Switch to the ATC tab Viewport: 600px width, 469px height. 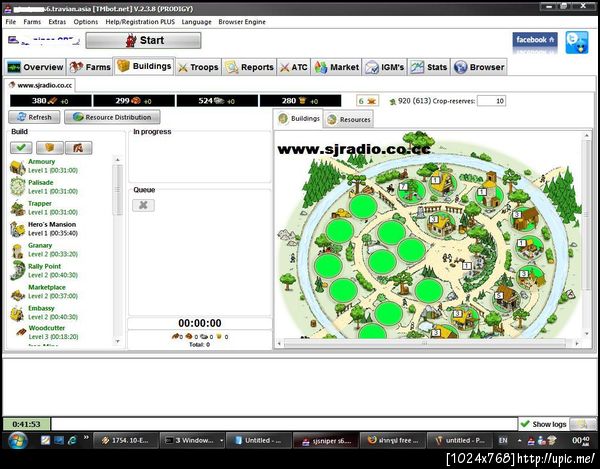[x=294, y=67]
